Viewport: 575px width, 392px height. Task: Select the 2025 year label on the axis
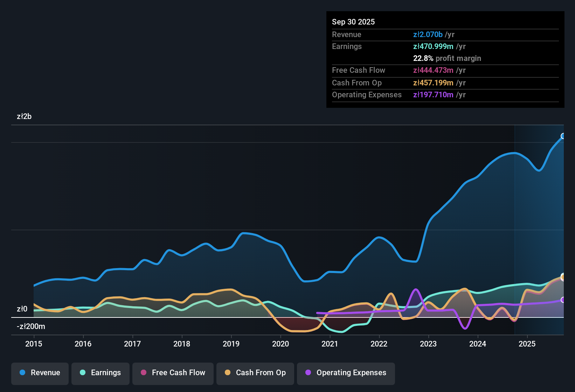(x=527, y=344)
